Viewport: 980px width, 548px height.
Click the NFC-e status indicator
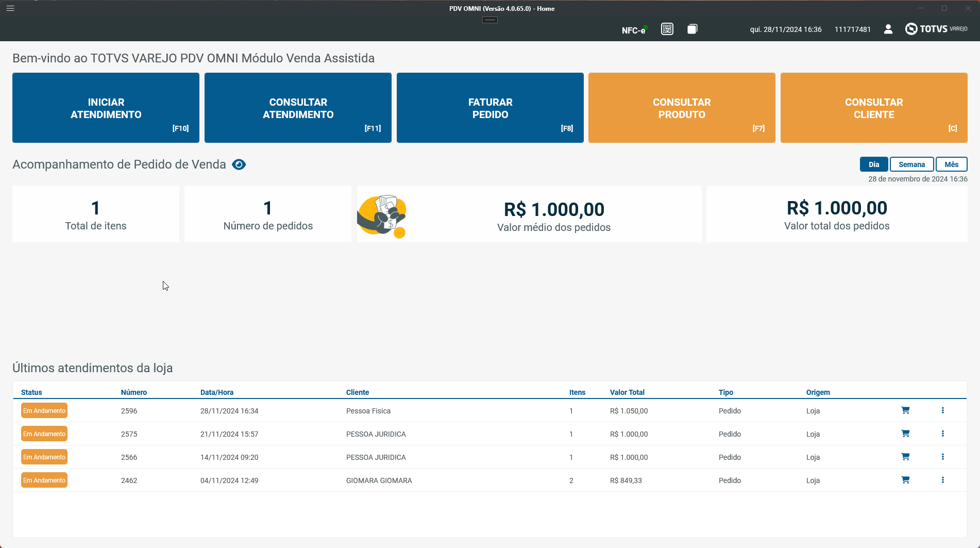coord(634,30)
